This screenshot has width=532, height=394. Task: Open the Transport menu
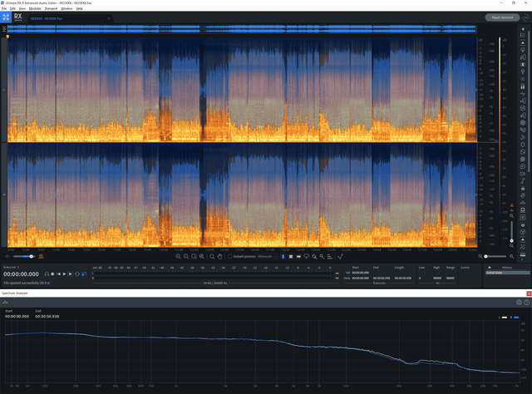click(x=52, y=8)
